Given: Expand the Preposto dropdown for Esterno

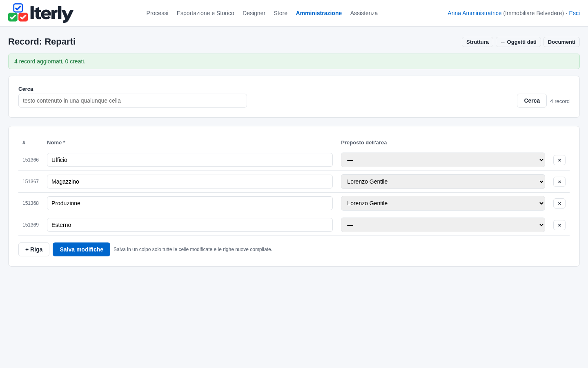Looking at the screenshot, I should (x=443, y=225).
